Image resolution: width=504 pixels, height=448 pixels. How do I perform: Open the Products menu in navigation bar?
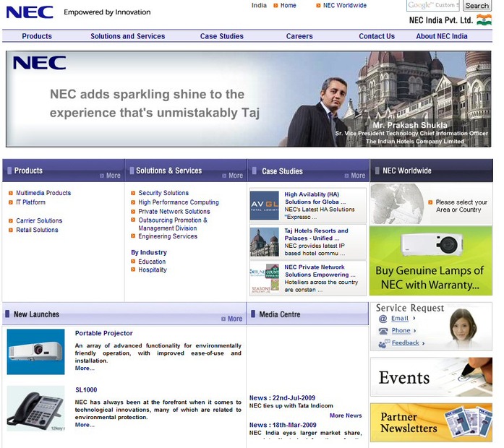pyautogui.click(x=37, y=36)
